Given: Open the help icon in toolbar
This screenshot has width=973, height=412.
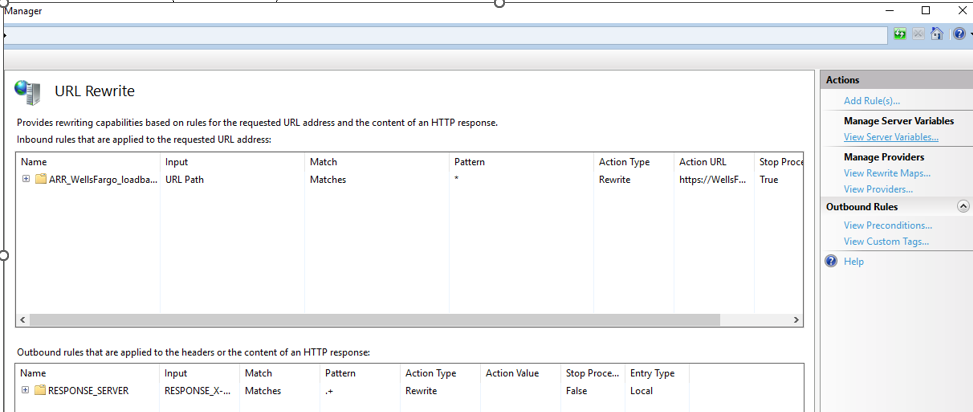Looking at the screenshot, I should (x=959, y=34).
